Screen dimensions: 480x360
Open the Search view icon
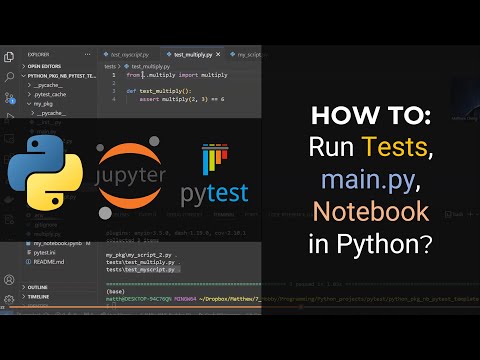coord(9,77)
